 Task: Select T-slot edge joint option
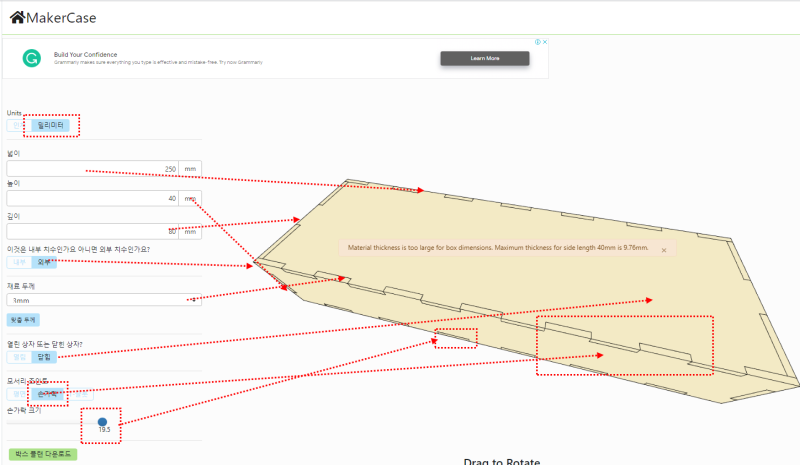pos(79,394)
